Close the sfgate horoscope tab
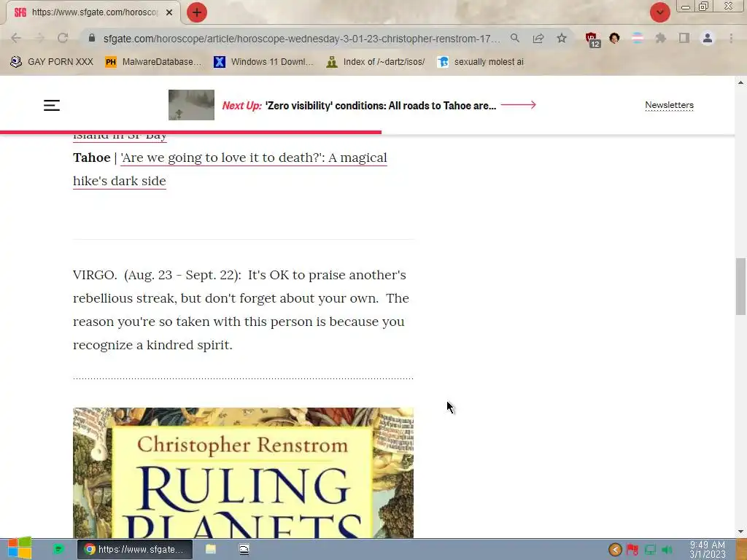The width and height of the screenshot is (747, 560). [169, 12]
